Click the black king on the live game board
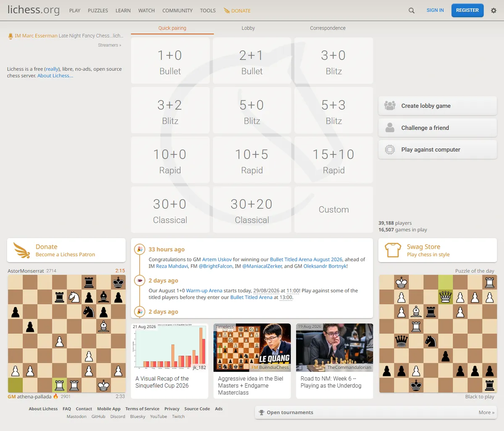This screenshot has width=504, height=431. click(x=118, y=282)
